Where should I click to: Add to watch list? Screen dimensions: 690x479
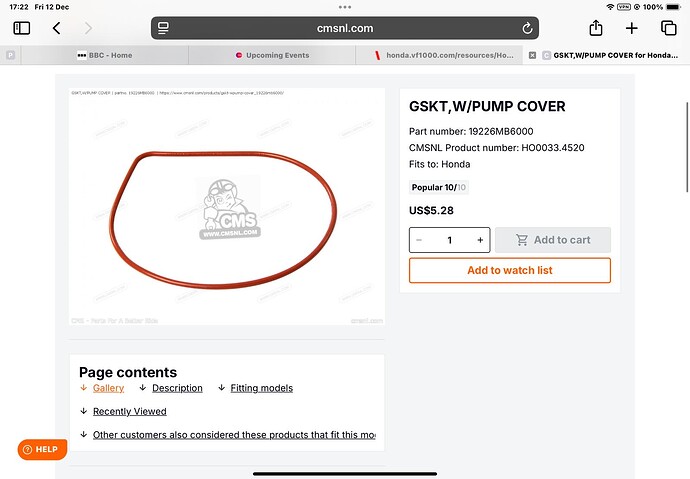[x=510, y=270]
